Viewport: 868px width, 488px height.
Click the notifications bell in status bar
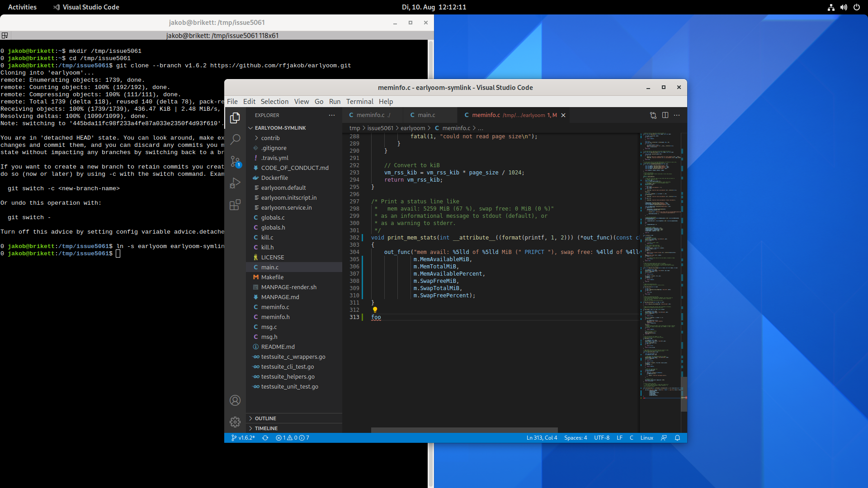click(677, 438)
